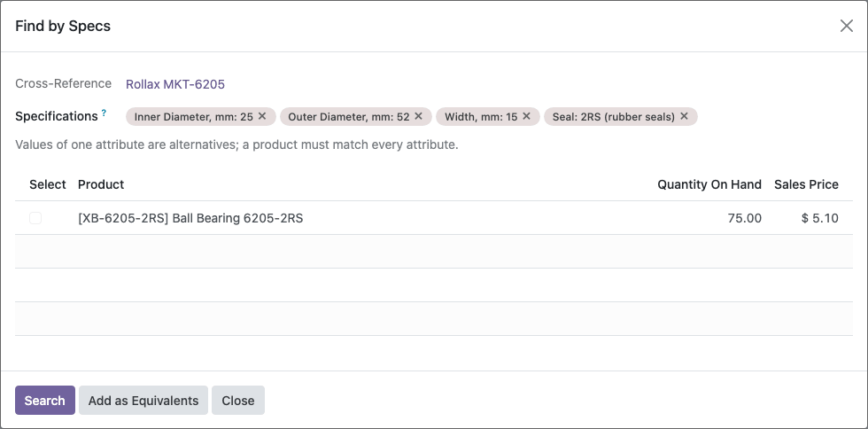
Task: Click the $ 5.10 price cell
Action: [820, 218]
